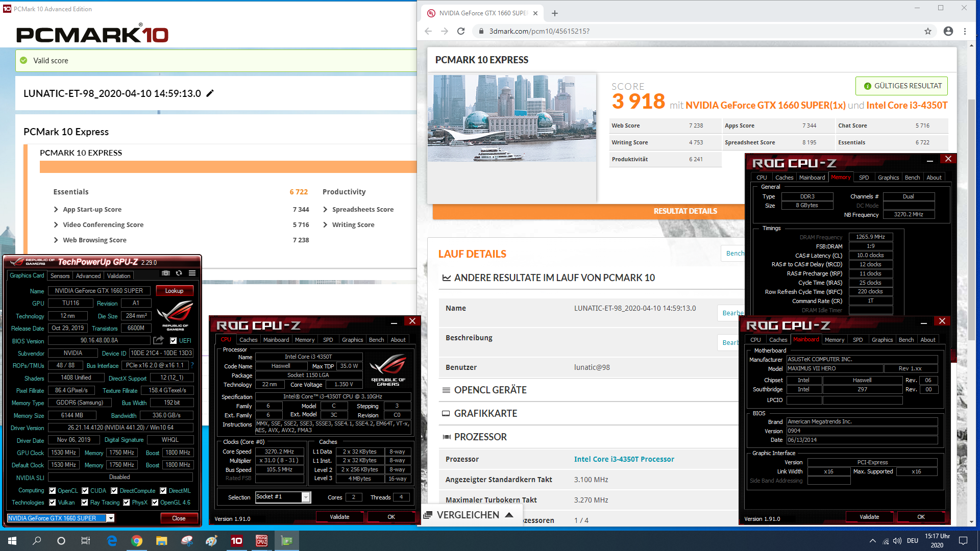Click bus interface question mark icon
The width and height of the screenshot is (980, 551).
(x=192, y=365)
